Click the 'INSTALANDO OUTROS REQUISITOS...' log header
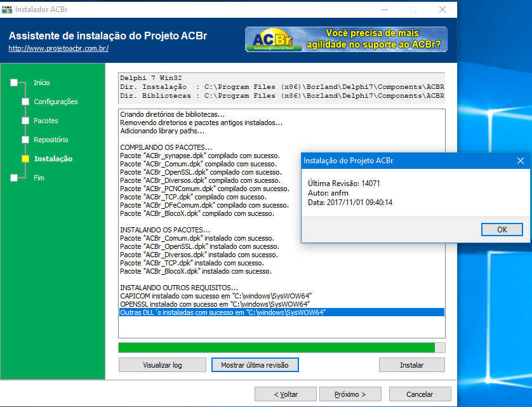The height and width of the screenshot is (407, 532). 179,288
